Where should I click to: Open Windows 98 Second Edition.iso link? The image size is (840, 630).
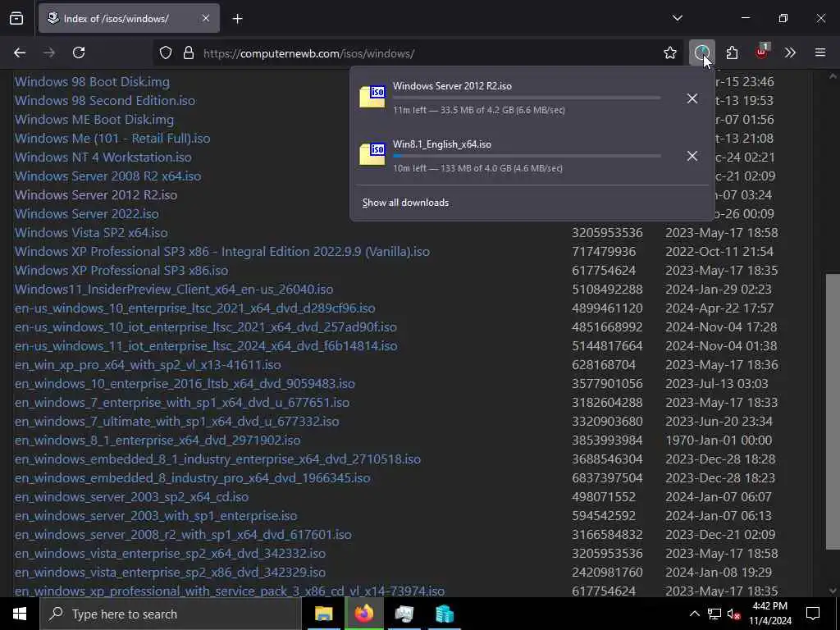[105, 101]
